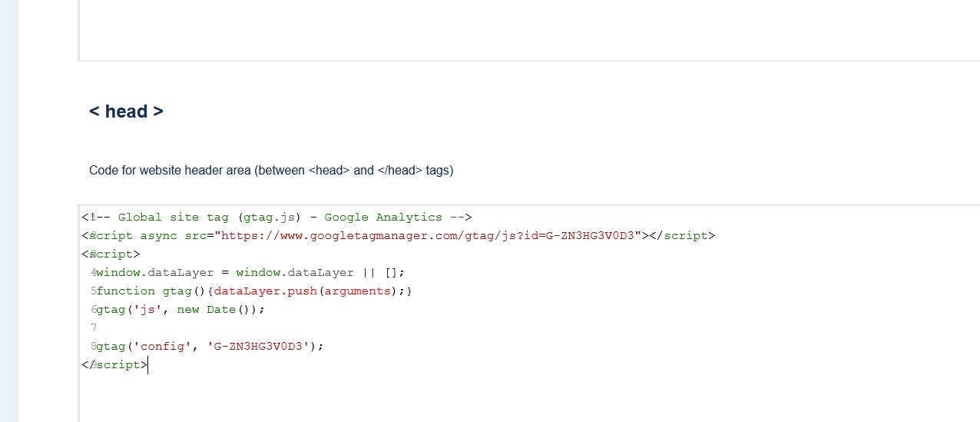The width and height of the screenshot is (980, 422).
Task: Click line number 5 in the editor gutter
Action: (93, 291)
